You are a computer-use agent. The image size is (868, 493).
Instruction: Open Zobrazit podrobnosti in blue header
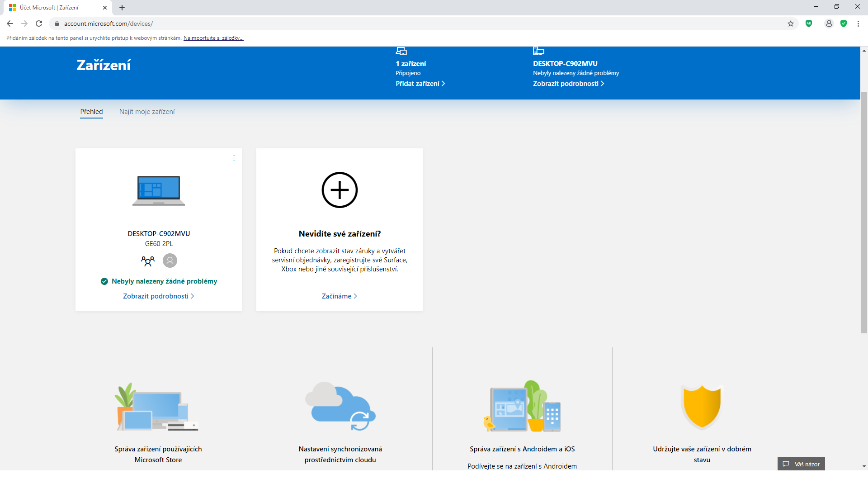click(568, 84)
